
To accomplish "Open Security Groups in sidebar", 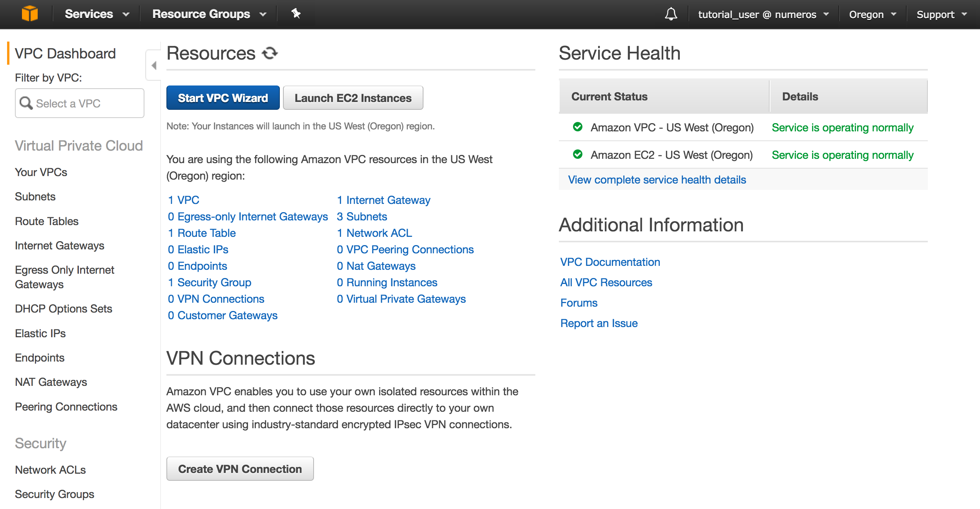I will (55, 494).
